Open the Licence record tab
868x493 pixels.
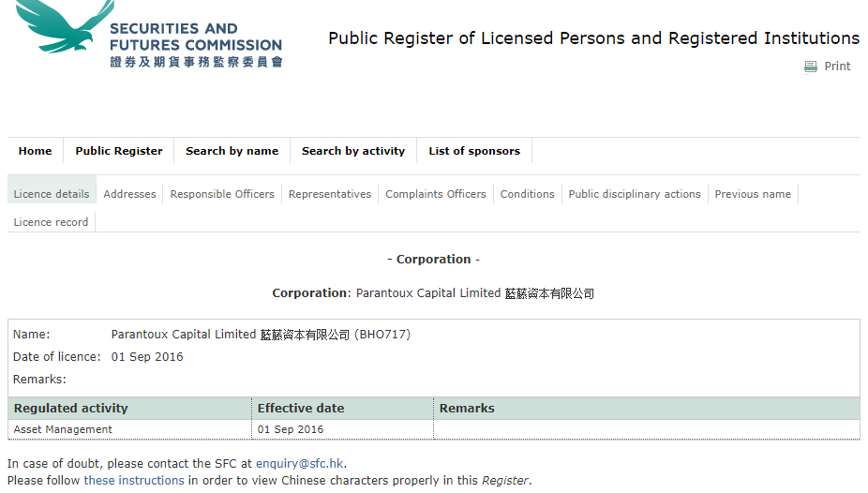51,222
